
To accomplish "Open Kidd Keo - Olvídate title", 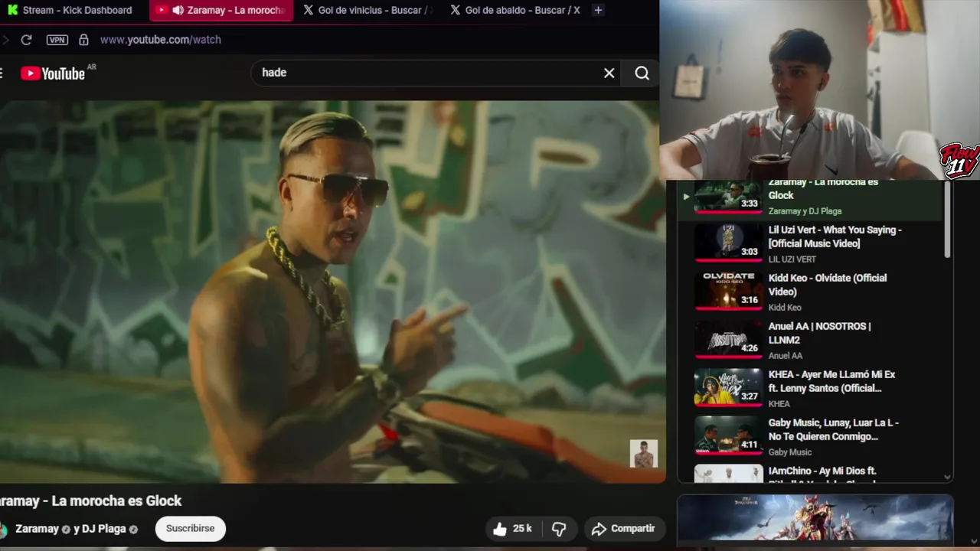I will pyautogui.click(x=828, y=285).
